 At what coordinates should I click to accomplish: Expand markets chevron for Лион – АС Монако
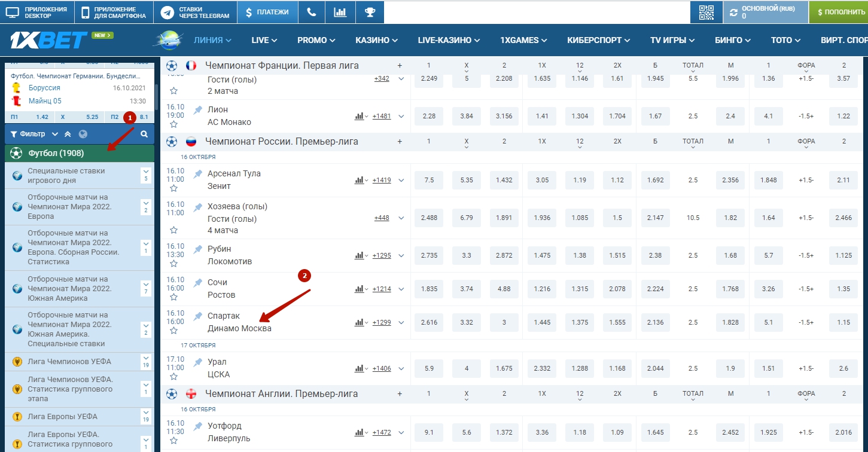point(401,117)
